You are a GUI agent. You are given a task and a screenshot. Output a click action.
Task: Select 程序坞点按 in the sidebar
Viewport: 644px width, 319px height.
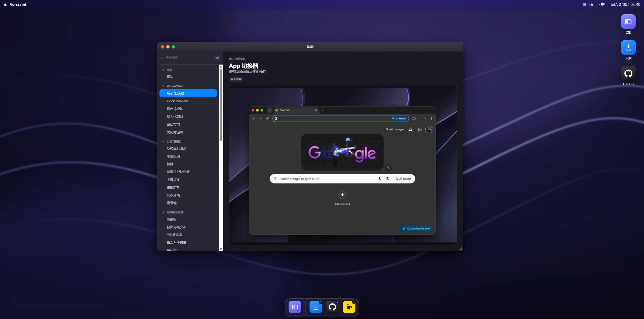pyautogui.click(x=188, y=109)
